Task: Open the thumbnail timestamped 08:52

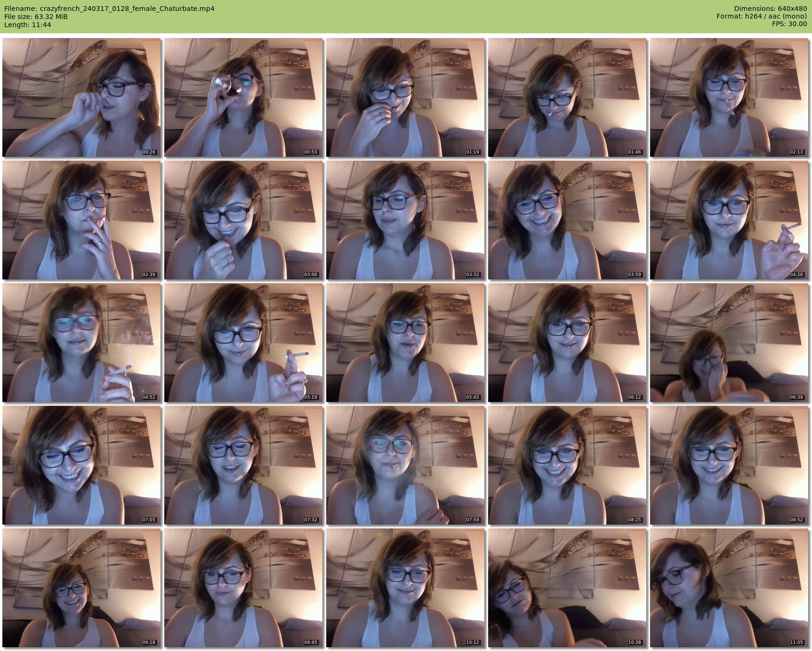Action: point(729,465)
